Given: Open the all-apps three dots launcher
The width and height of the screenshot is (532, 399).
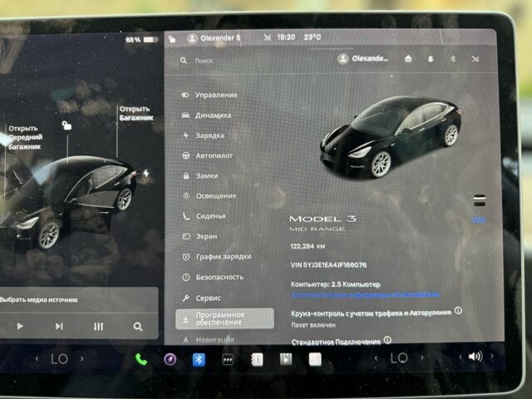Looking at the screenshot, I should point(227,360).
